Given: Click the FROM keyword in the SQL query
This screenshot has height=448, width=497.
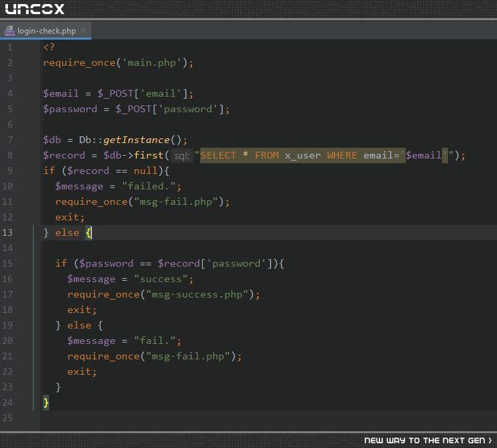Looking at the screenshot, I should (267, 155).
